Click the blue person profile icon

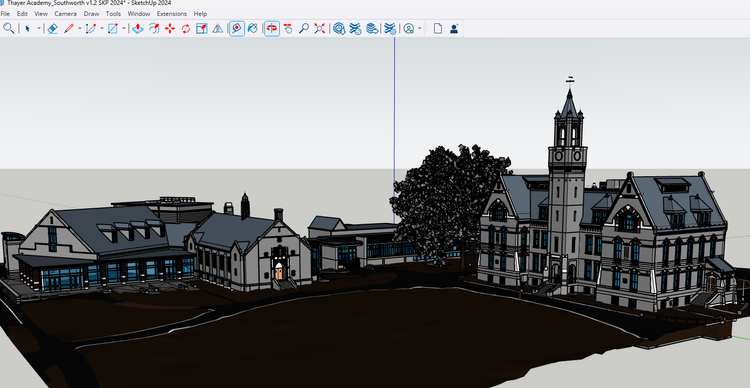coord(454,29)
